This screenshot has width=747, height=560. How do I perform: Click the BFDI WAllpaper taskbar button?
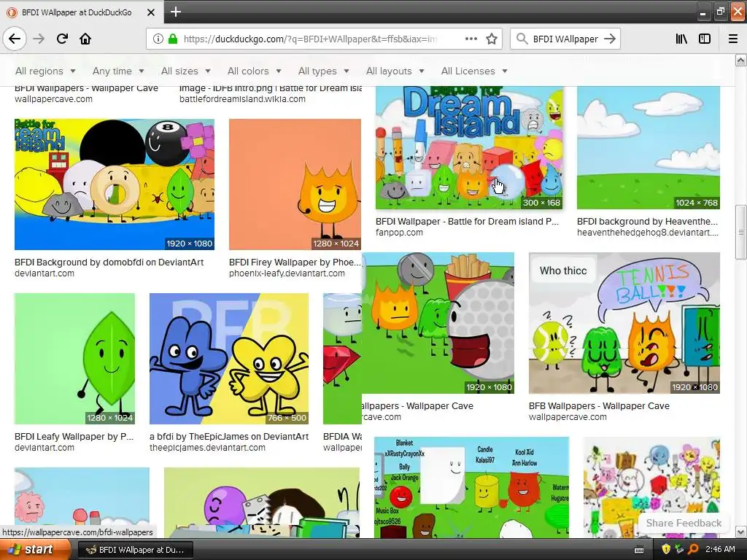[136, 550]
